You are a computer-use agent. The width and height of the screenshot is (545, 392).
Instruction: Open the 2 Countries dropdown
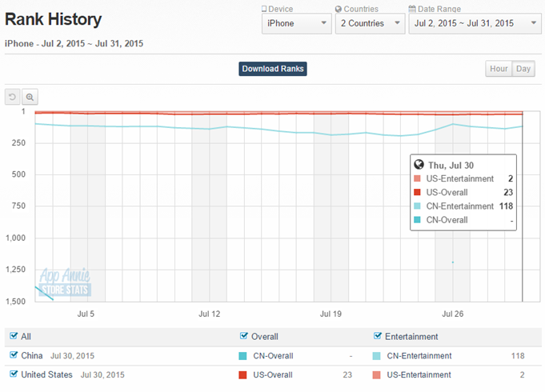(x=369, y=23)
